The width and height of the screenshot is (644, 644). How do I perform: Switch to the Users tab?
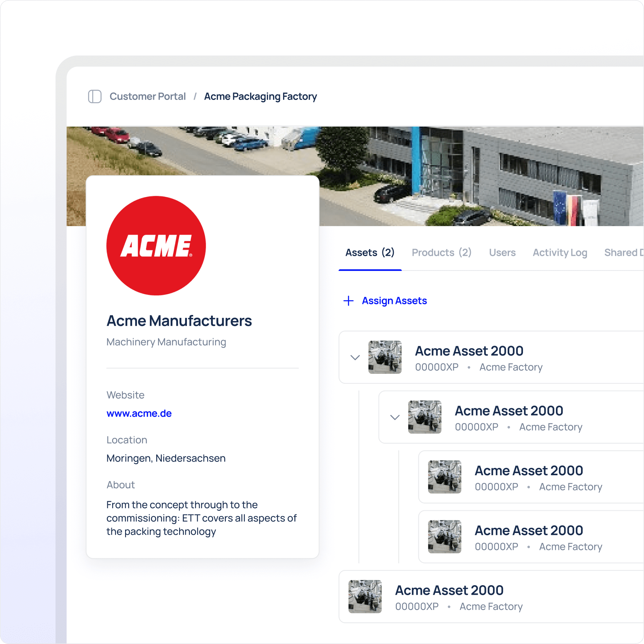502,253
